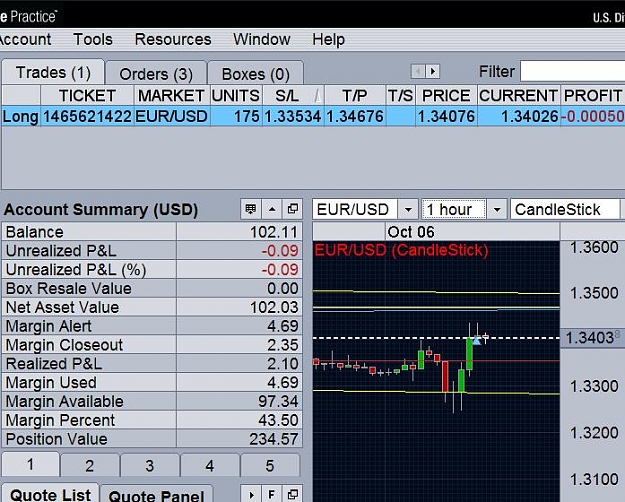625x502 pixels.
Task: Open the Resources menu
Action: tap(173, 39)
